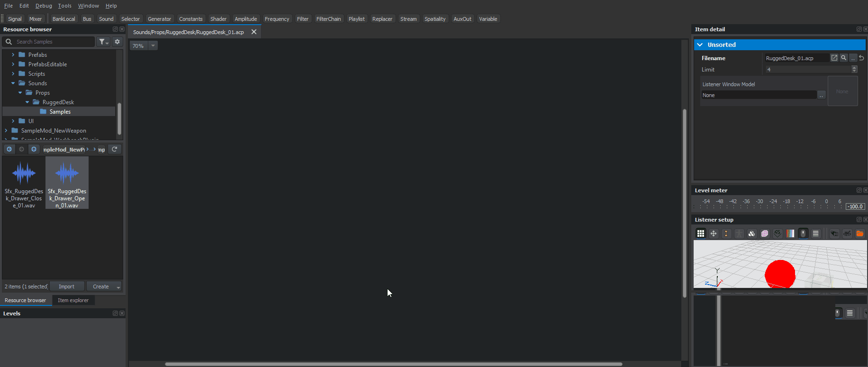Add a Signal node from toolbar
Viewport: 868px width, 367px height.
click(15, 19)
